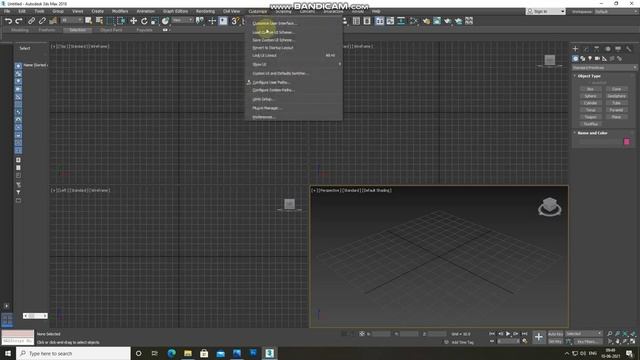Open the Utilities wrench tab
Viewport: 640px width, 360px height.
629,49
